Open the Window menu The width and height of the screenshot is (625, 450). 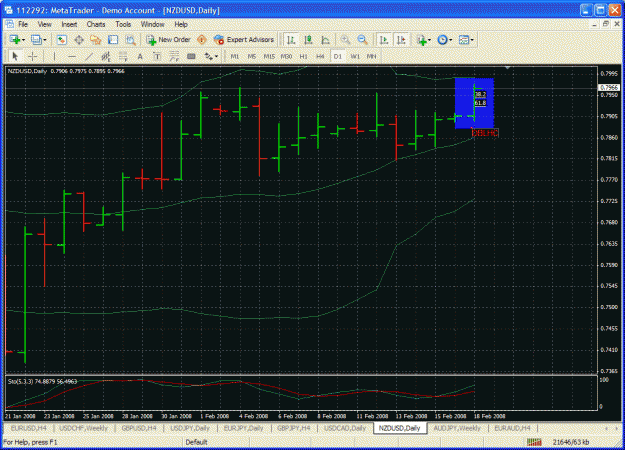(152, 24)
